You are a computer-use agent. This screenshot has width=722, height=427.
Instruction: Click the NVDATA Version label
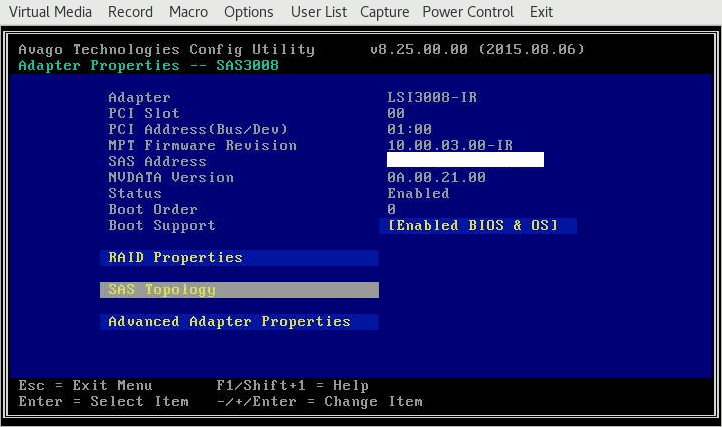(x=171, y=177)
